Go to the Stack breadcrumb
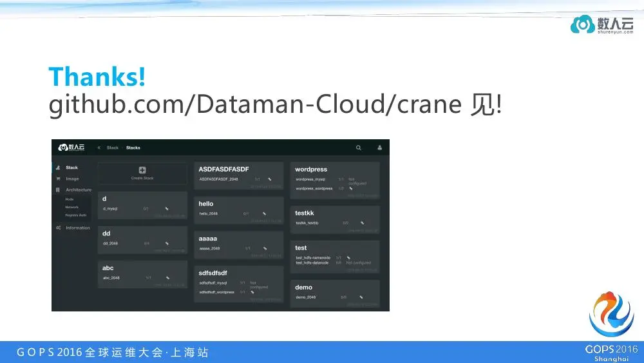Screen dimensions: 644x363 coord(113,148)
